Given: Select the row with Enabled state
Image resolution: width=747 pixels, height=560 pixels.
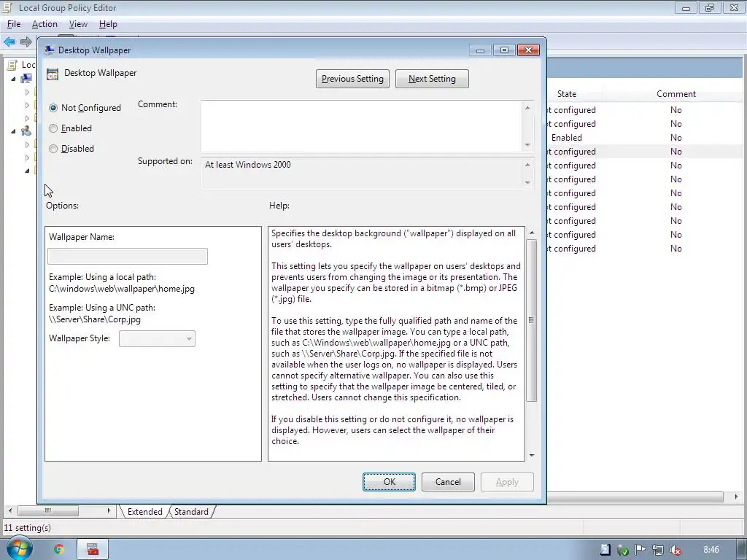Looking at the screenshot, I should click(644, 138).
